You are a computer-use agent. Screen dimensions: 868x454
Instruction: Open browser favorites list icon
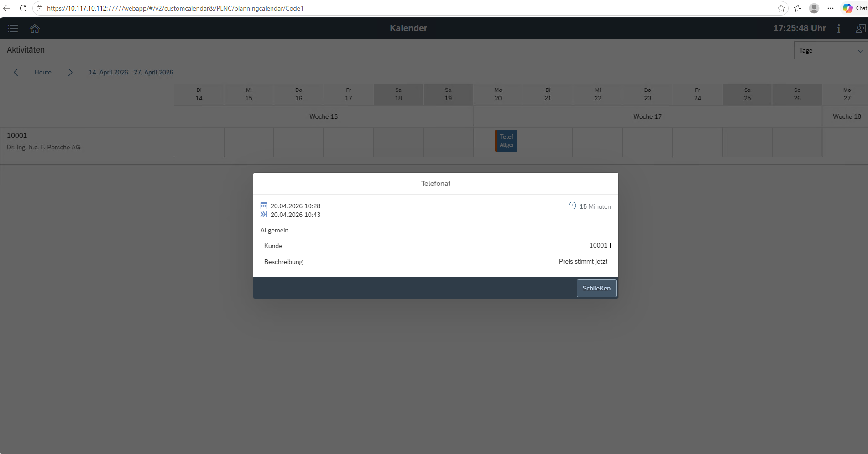point(798,8)
